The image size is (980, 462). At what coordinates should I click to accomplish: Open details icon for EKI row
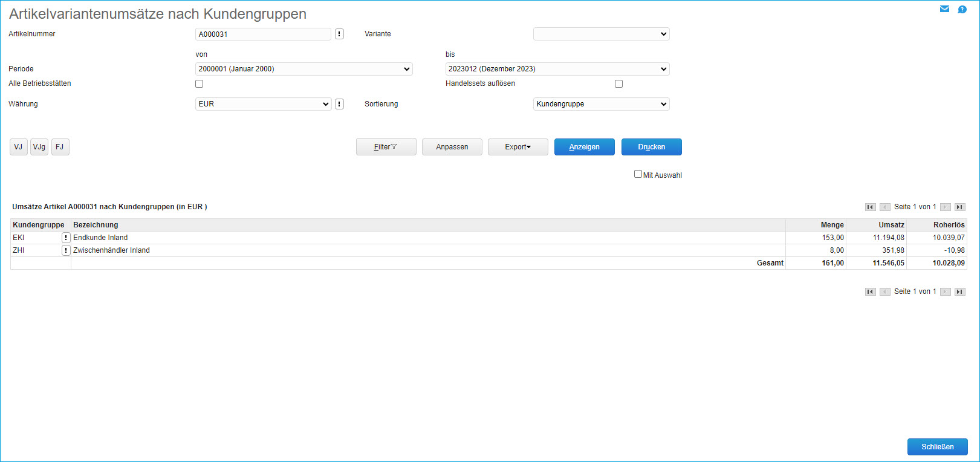click(66, 238)
